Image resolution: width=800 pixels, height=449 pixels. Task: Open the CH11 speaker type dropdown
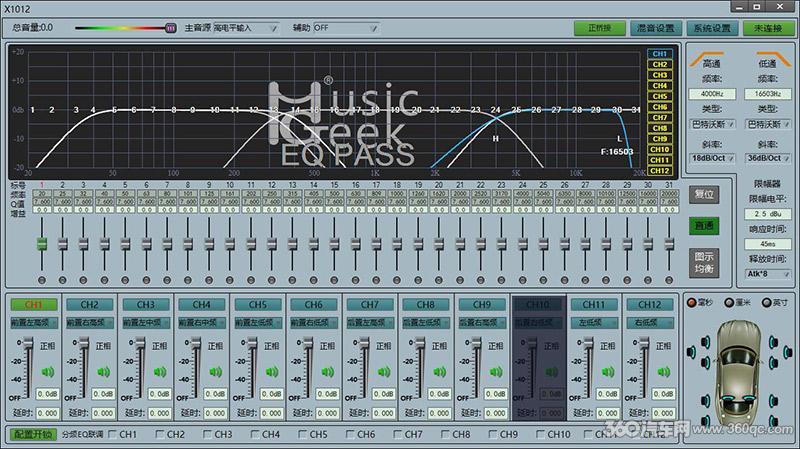point(593,322)
